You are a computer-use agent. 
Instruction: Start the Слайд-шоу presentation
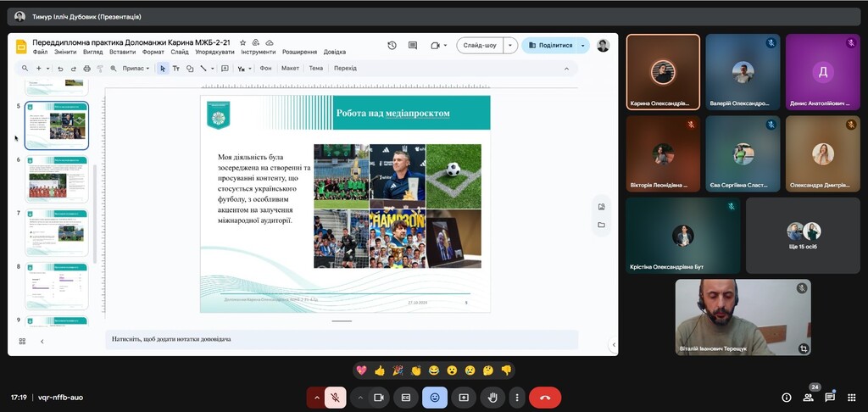pos(480,46)
